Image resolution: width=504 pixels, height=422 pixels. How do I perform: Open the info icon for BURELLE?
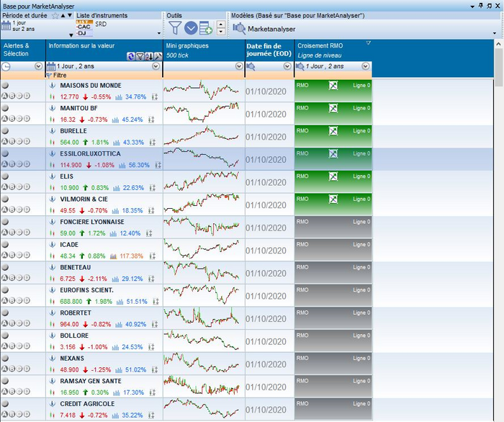pyautogui.click(x=53, y=131)
